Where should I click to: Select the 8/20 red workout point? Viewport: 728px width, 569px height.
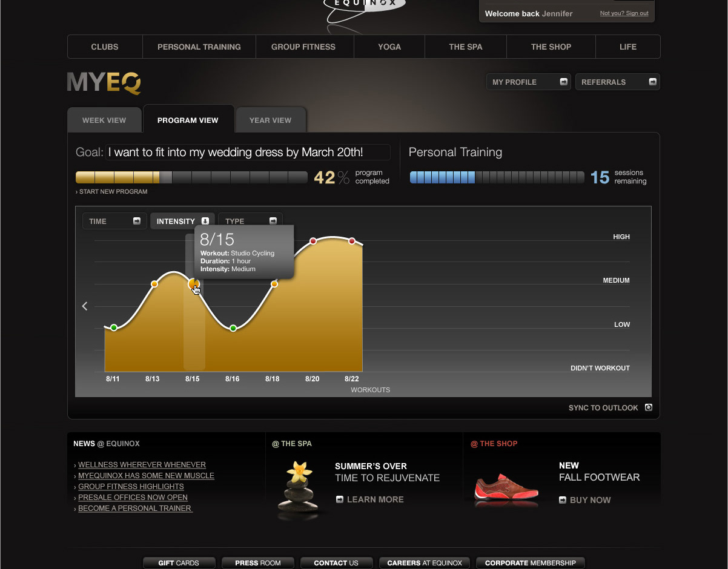pyautogui.click(x=313, y=241)
